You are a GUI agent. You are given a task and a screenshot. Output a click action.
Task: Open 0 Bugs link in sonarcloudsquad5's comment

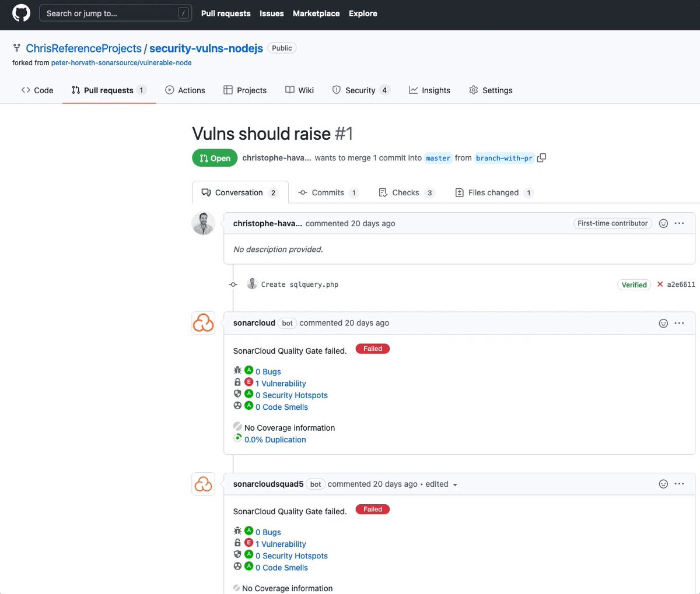(x=268, y=532)
